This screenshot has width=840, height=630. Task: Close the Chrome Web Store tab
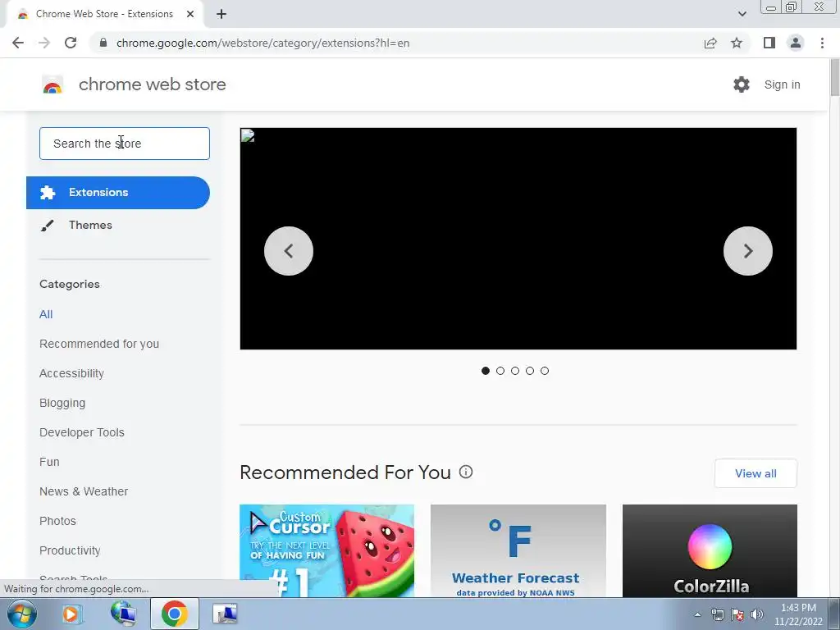coord(190,15)
